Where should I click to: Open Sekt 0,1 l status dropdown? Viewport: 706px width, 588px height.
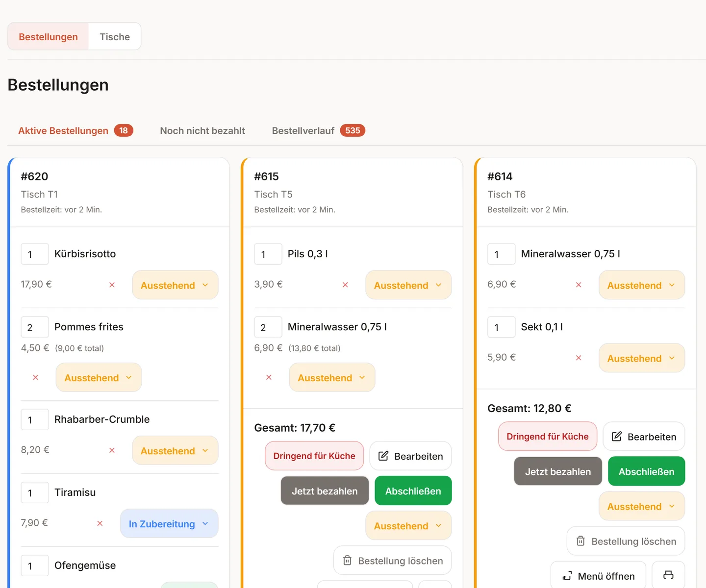(642, 358)
